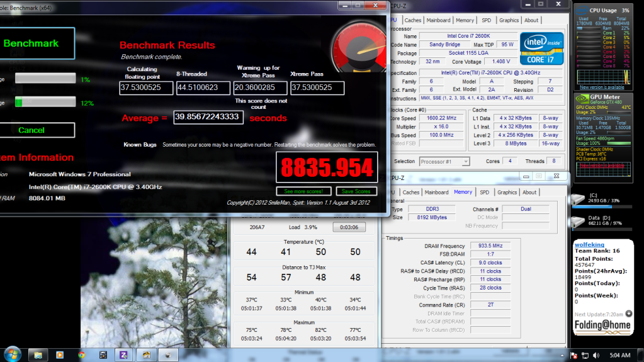Open Caches tab in lower CPU-Z window
644x362 pixels.
coord(410,192)
